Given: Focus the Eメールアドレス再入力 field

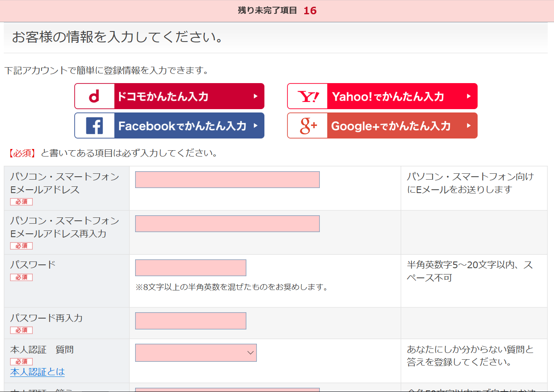Looking at the screenshot, I should pyautogui.click(x=227, y=224).
